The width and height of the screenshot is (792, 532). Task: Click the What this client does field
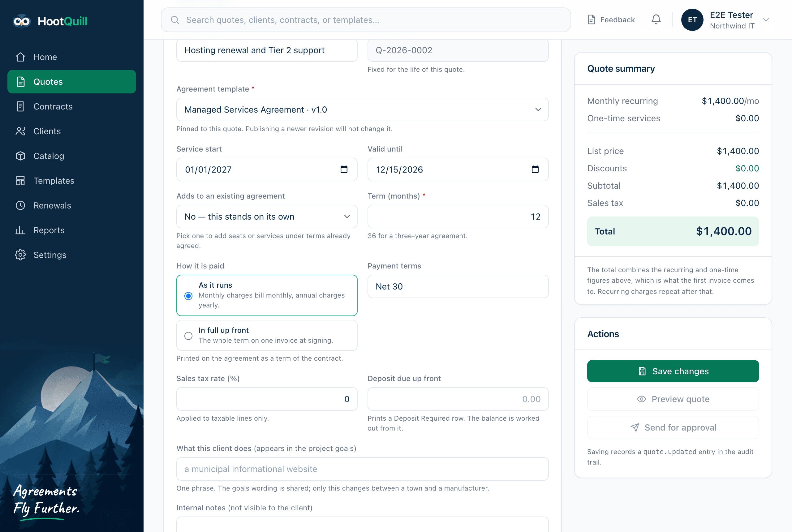(362, 469)
